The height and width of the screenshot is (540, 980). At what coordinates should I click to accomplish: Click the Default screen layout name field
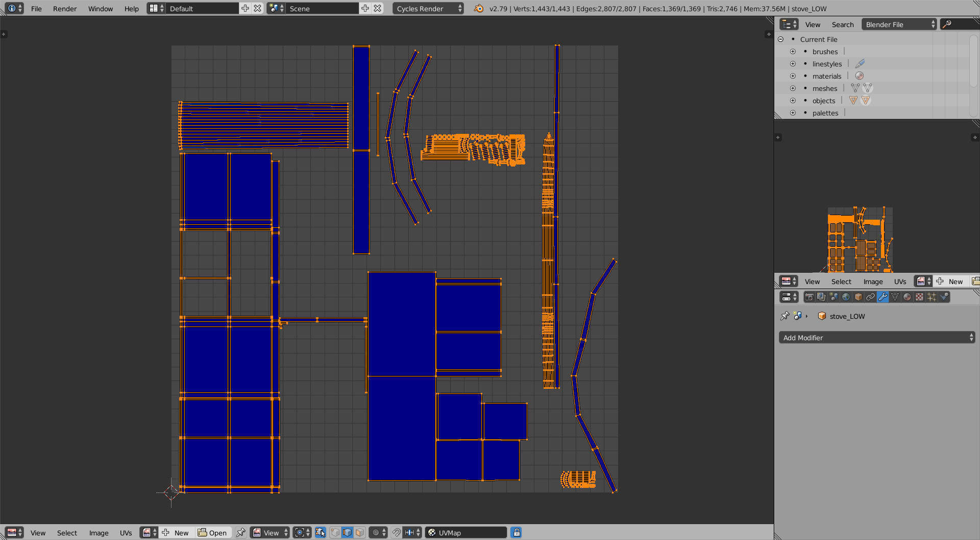coord(202,9)
